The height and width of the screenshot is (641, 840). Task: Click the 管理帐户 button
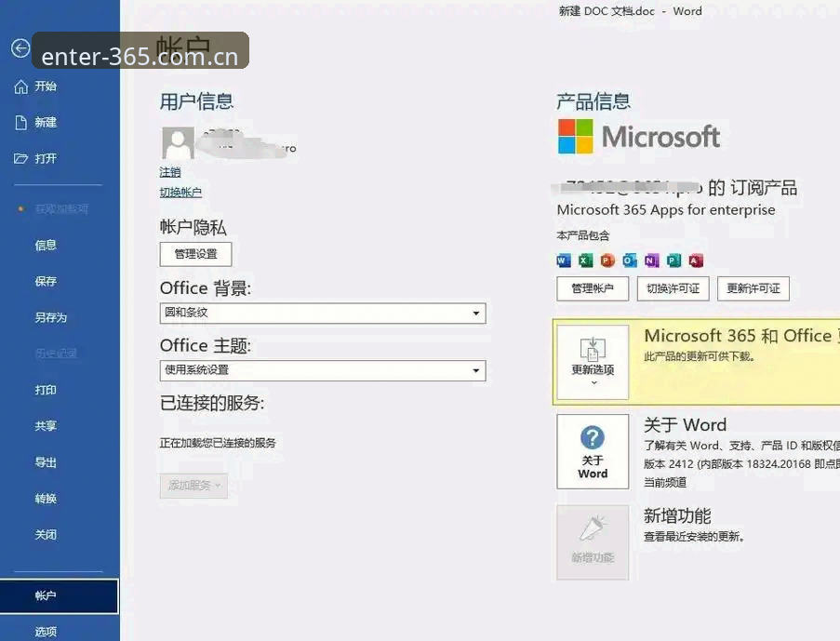coord(593,289)
